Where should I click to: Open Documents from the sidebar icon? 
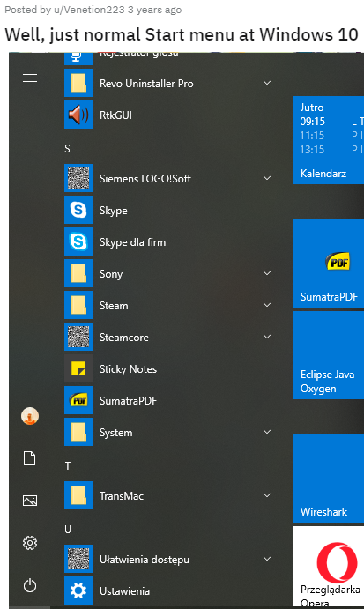30,458
